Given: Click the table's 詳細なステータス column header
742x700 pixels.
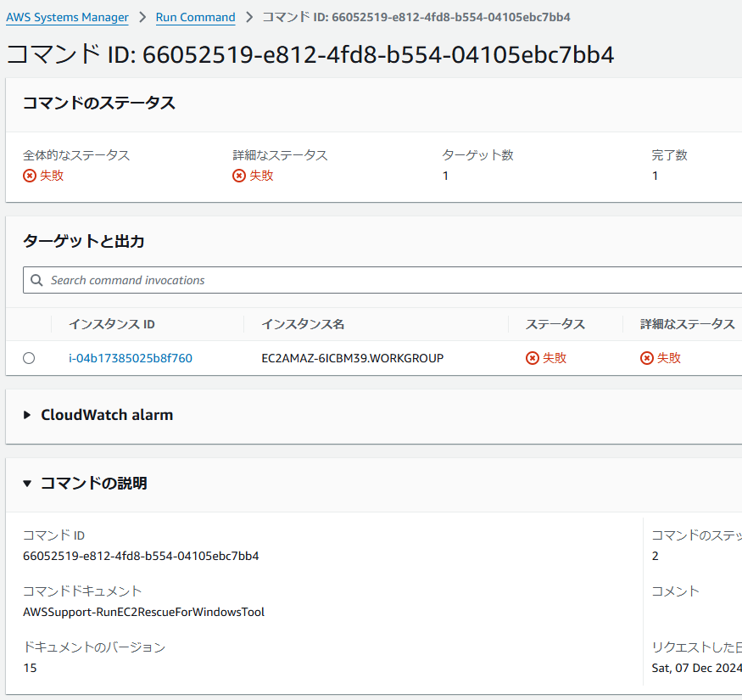Looking at the screenshot, I should [687, 324].
